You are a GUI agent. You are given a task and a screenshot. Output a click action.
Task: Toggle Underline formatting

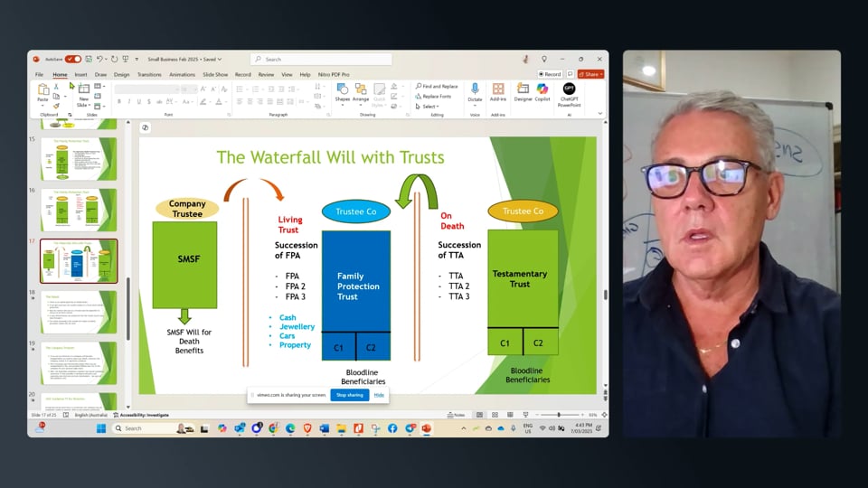tap(139, 102)
